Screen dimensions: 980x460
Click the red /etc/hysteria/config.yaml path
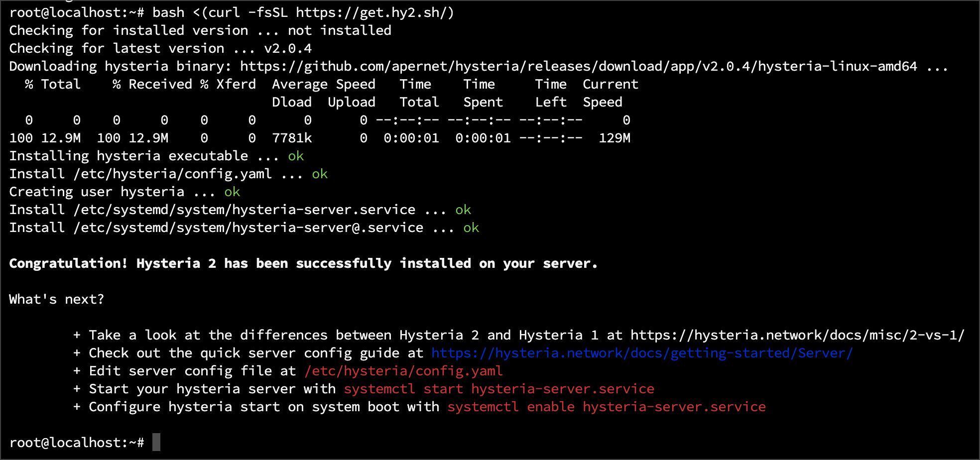tap(403, 371)
